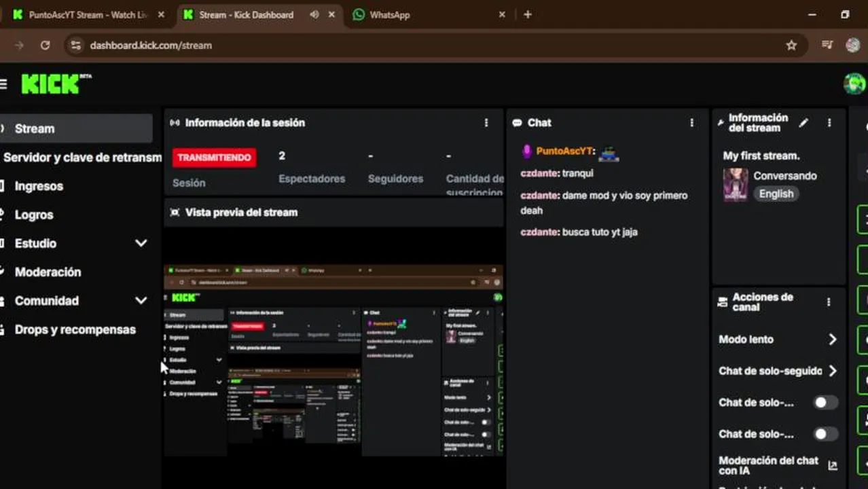
Task: Select the Stream - Kick Dashboard tab
Action: (246, 14)
